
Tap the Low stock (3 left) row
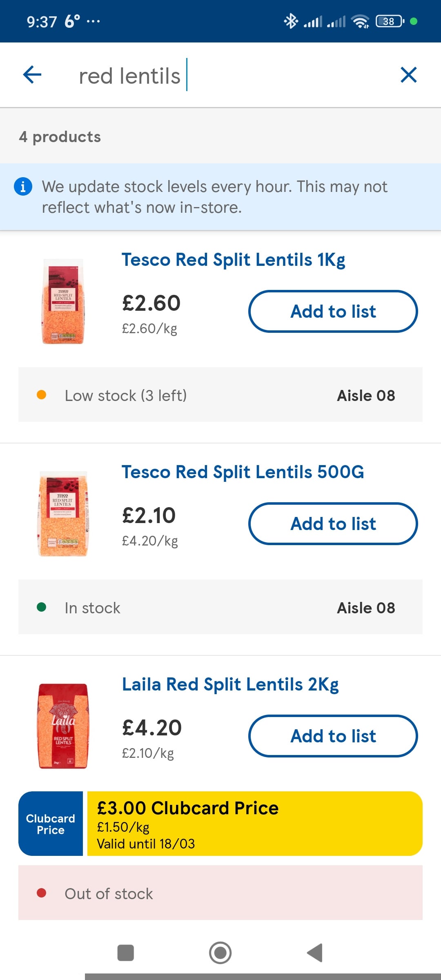point(220,395)
